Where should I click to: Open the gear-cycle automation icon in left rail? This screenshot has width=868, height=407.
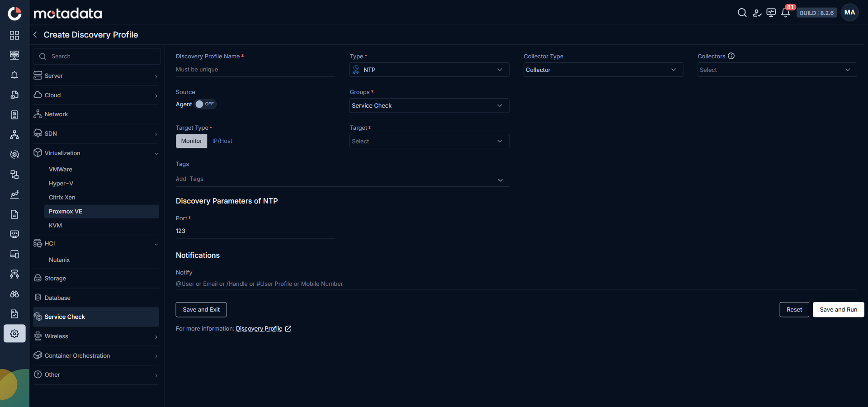[x=14, y=155]
